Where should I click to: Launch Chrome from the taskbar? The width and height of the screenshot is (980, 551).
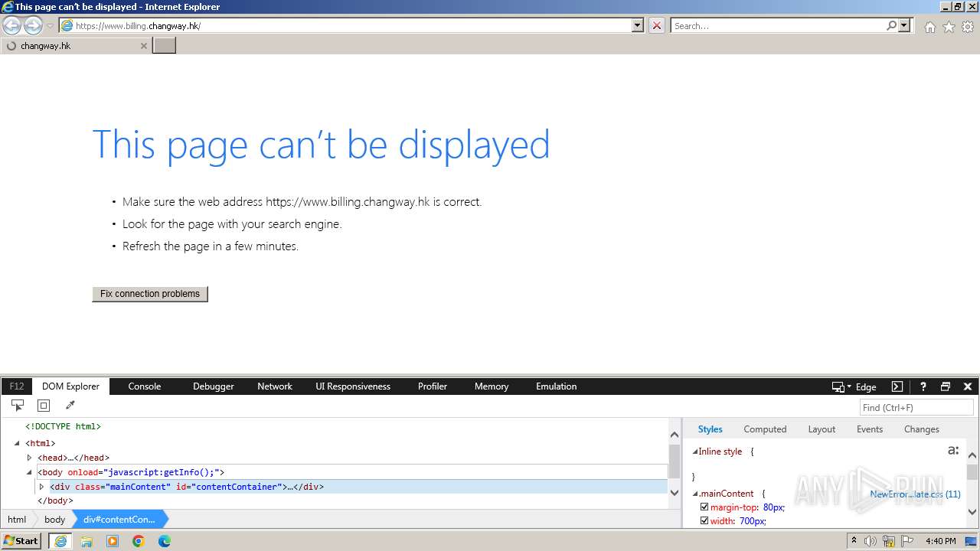tap(139, 541)
